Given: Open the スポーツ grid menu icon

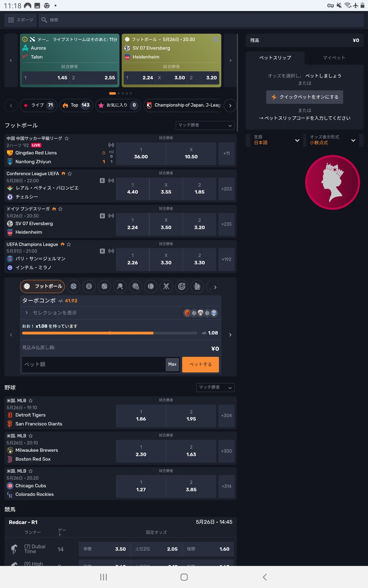Looking at the screenshot, I should point(11,20).
